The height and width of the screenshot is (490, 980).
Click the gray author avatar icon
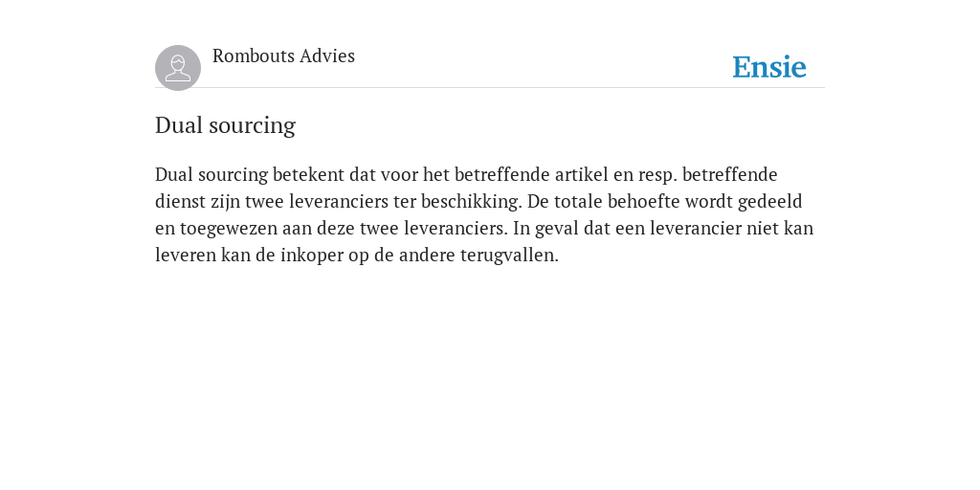point(178,68)
